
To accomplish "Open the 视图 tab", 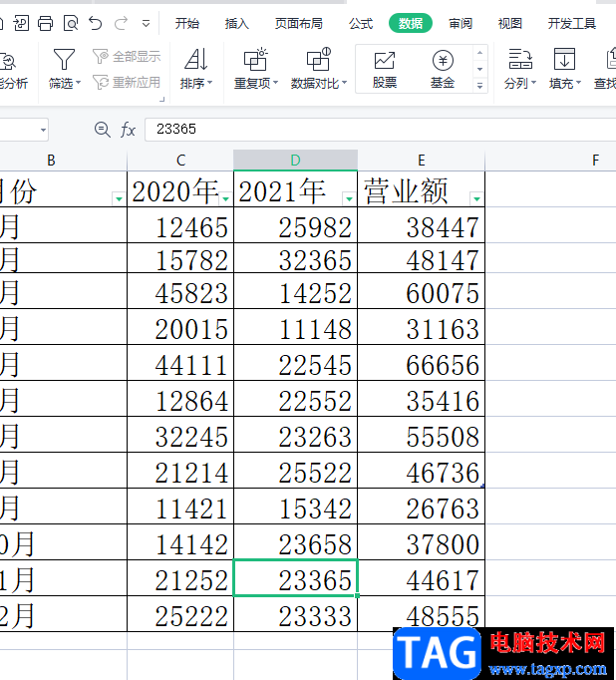I will (509, 23).
